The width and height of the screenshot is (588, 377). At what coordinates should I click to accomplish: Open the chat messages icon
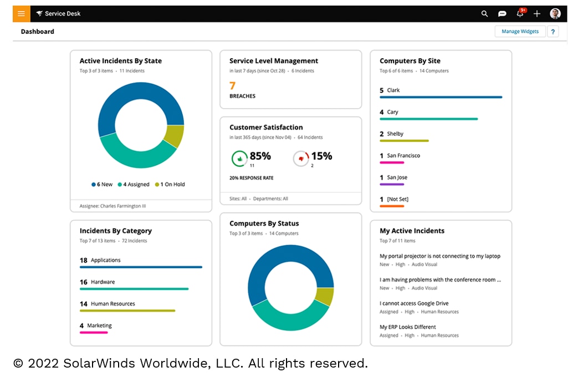pos(502,14)
